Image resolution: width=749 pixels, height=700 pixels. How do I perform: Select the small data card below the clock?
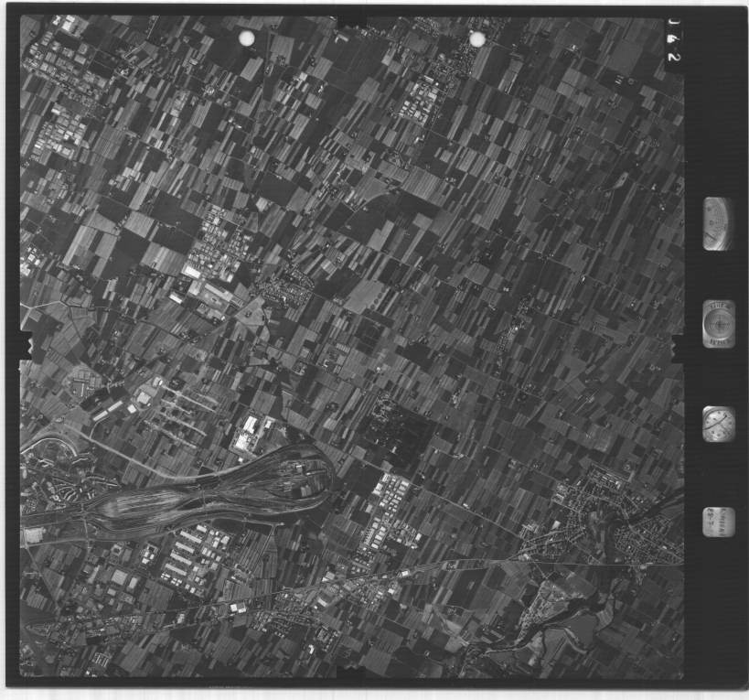pos(717,522)
